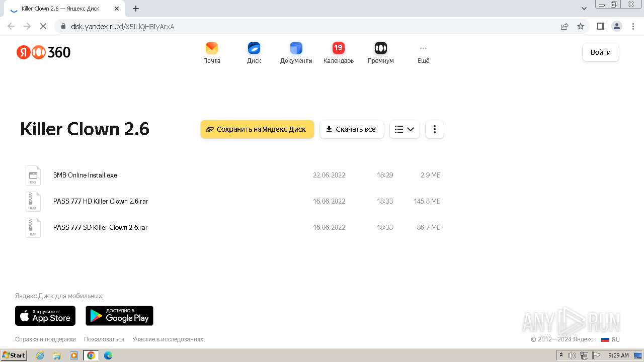The width and height of the screenshot is (644, 362).
Task: Switch language via the RU flag link
Action: coord(611,340)
